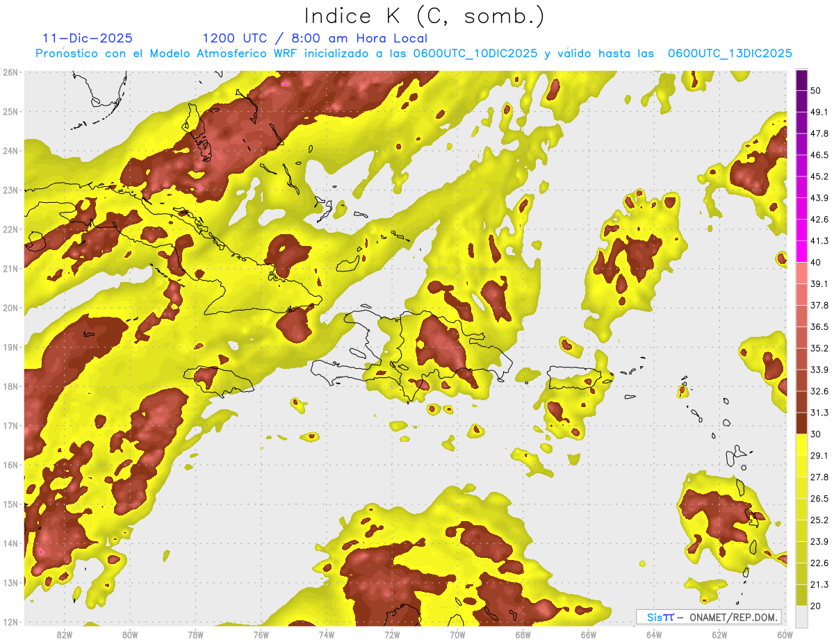834x644 pixels.
Task: Click the longitude label "72W"
Action: (x=392, y=635)
